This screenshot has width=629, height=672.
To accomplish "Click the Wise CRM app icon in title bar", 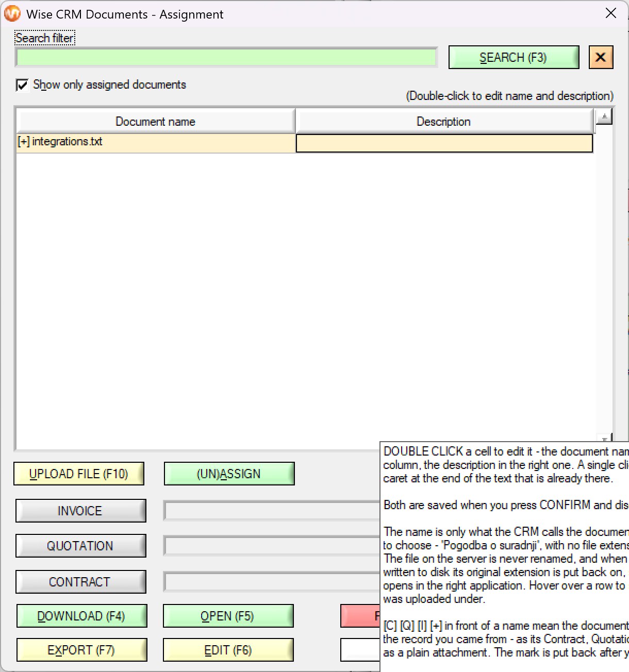I will point(12,14).
